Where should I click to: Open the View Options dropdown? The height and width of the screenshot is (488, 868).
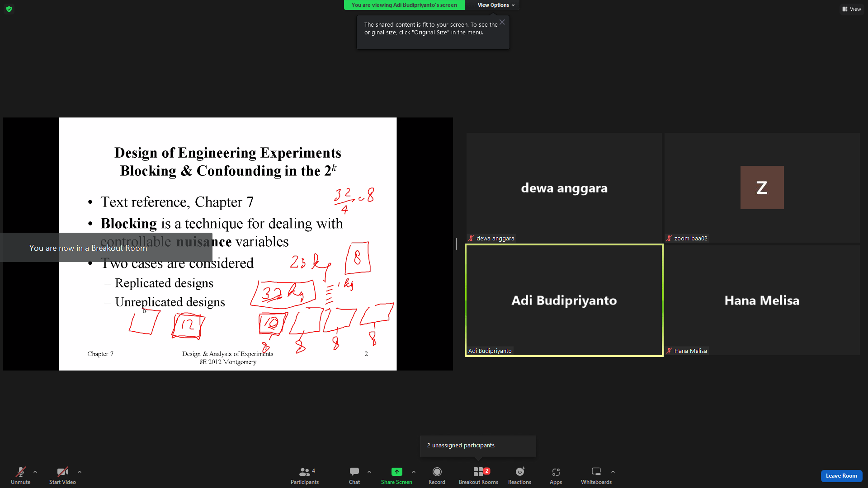click(x=496, y=5)
